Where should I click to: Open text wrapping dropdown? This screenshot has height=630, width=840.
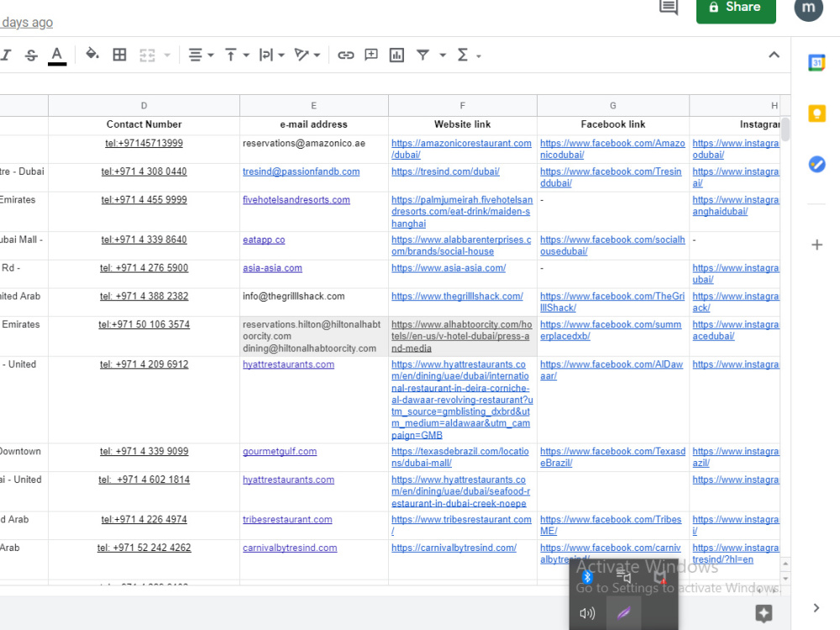coord(271,55)
